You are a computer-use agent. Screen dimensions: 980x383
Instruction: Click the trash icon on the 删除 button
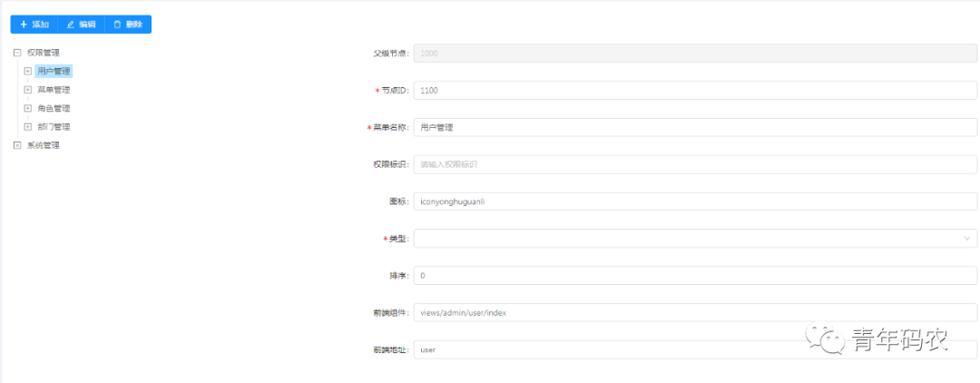pyautogui.click(x=117, y=25)
